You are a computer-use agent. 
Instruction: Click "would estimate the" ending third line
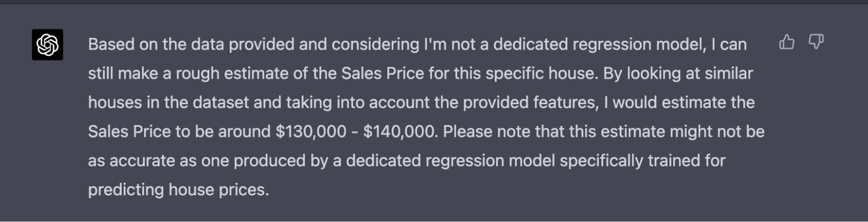683,103
